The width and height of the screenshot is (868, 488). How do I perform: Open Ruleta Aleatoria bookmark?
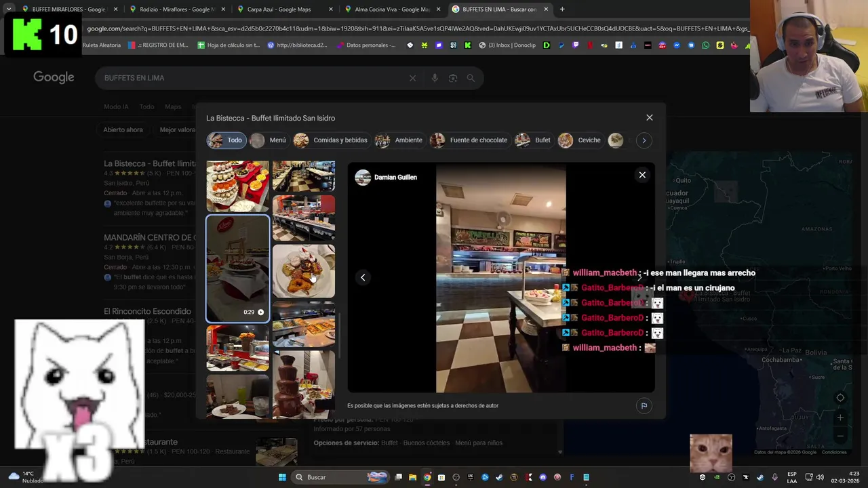(x=101, y=45)
